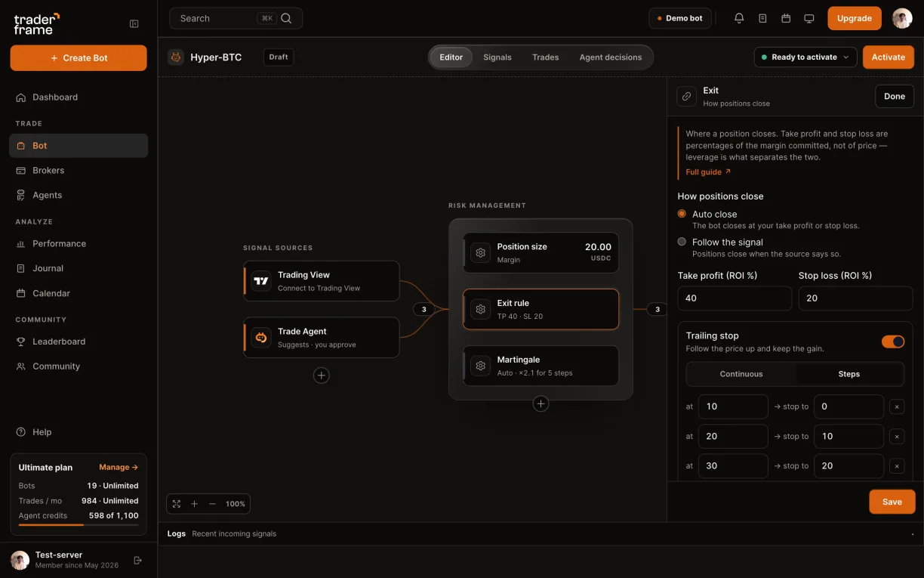Open the Full guide link
The image size is (924, 578).
click(x=708, y=172)
